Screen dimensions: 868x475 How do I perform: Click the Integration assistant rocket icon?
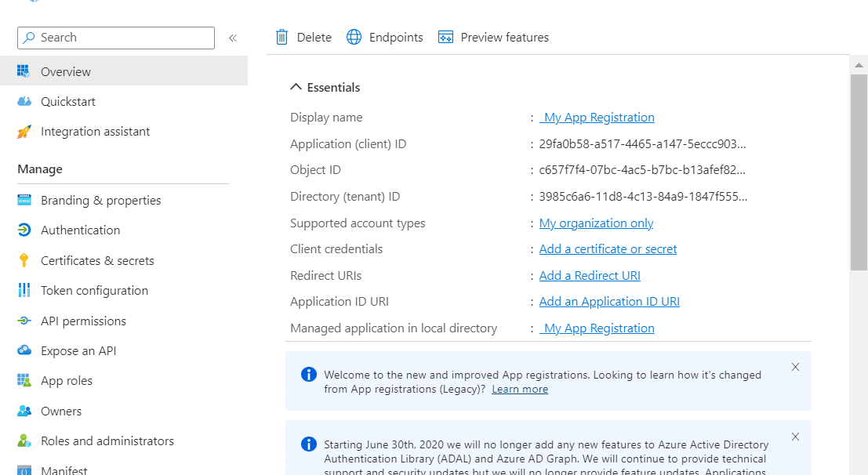coord(24,132)
